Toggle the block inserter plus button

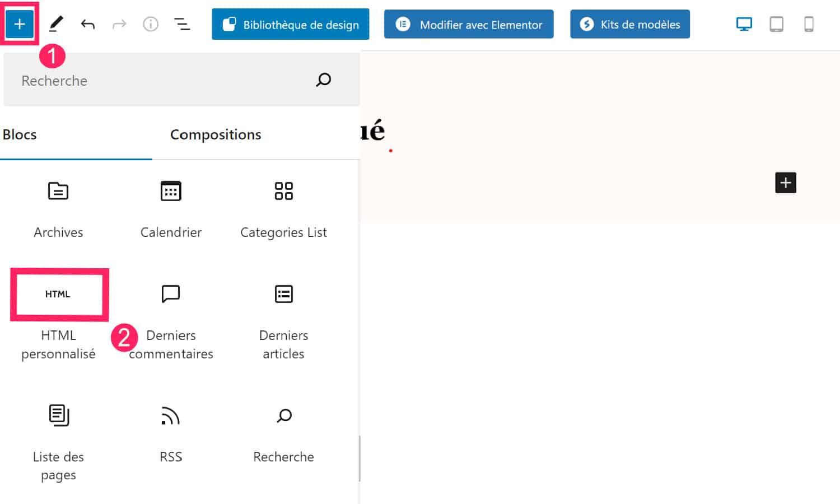coord(20,24)
